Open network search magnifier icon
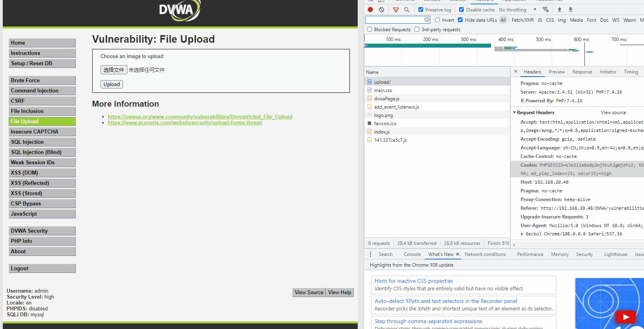Screen dimensions: 644x329 click(407, 9)
